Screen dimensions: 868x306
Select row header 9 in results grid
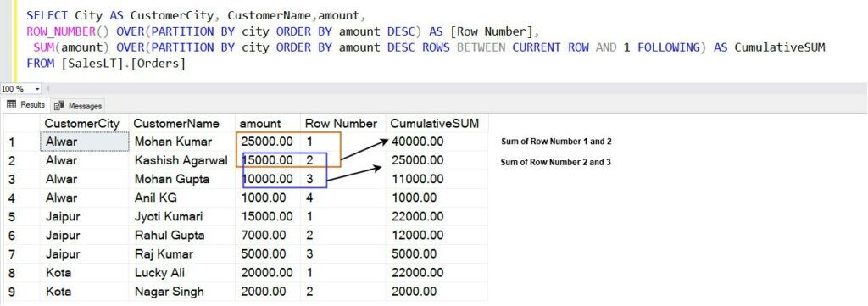click(x=21, y=292)
